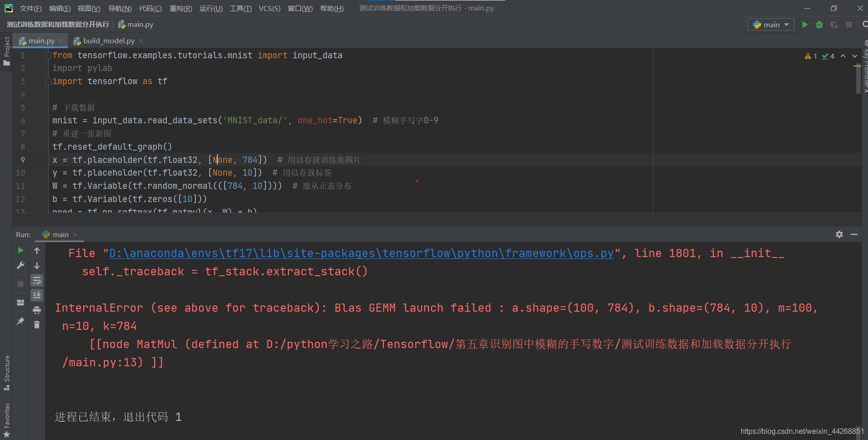Expand the code fold arrow on line 1
868x440 pixels.
[49, 55]
